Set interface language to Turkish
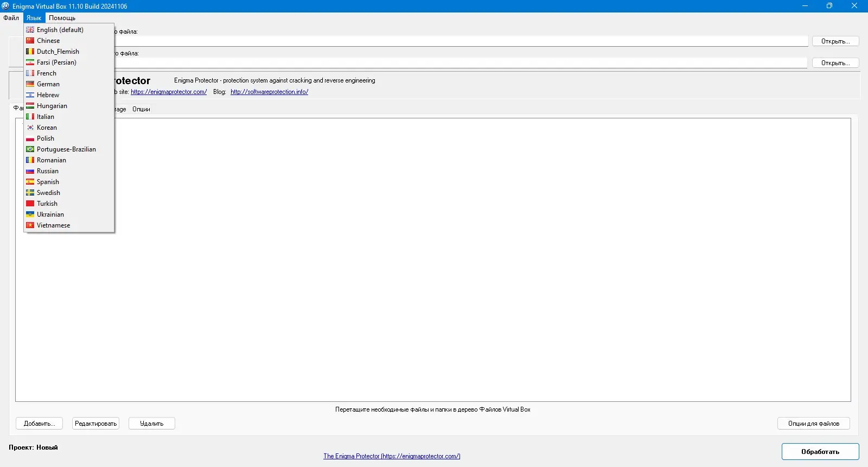The width and height of the screenshot is (868, 467). (69, 204)
